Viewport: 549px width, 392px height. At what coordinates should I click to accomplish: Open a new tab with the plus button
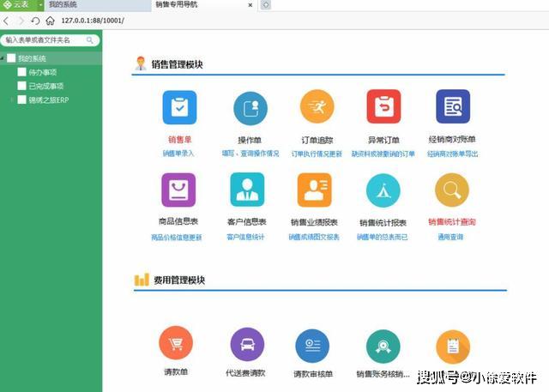266,5
